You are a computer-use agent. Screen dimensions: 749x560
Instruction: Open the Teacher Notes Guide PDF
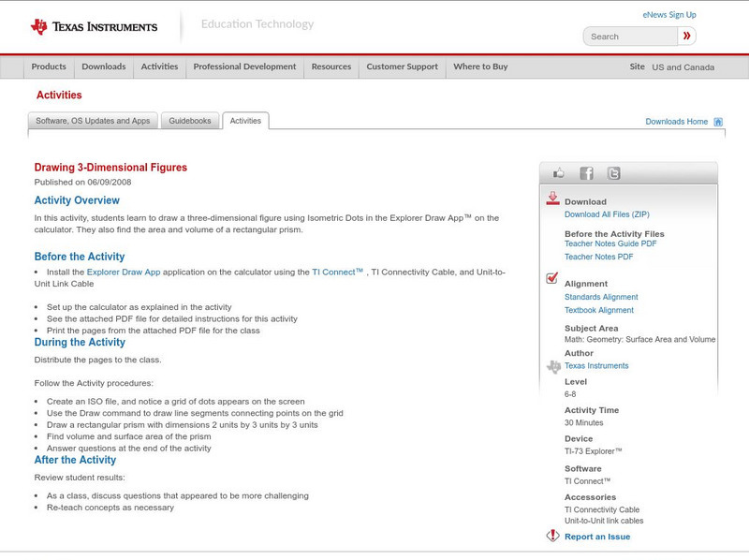pyautogui.click(x=610, y=243)
